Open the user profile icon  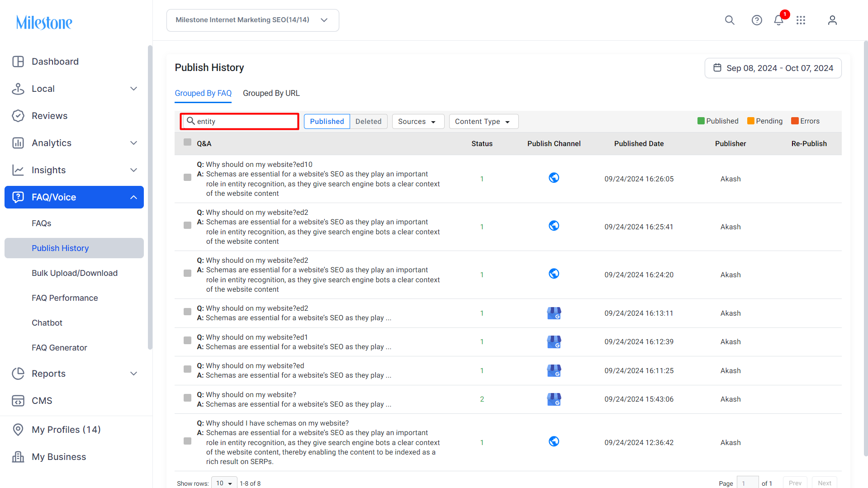832,20
